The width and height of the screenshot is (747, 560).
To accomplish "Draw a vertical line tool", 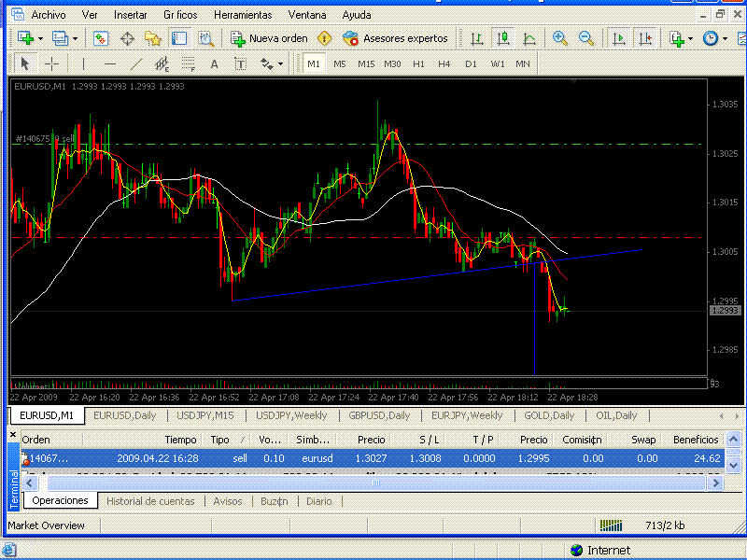I will (x=84, y=63).
